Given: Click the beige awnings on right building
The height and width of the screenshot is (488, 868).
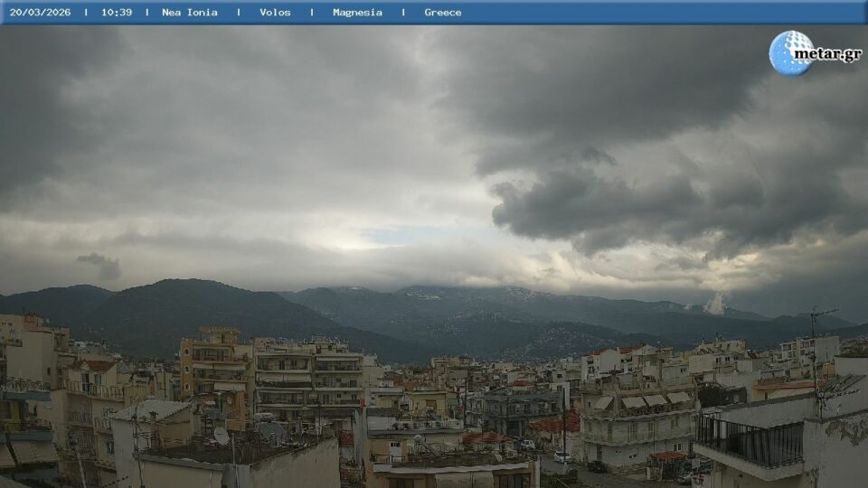Looking at the screenshot, I should 642,400.
